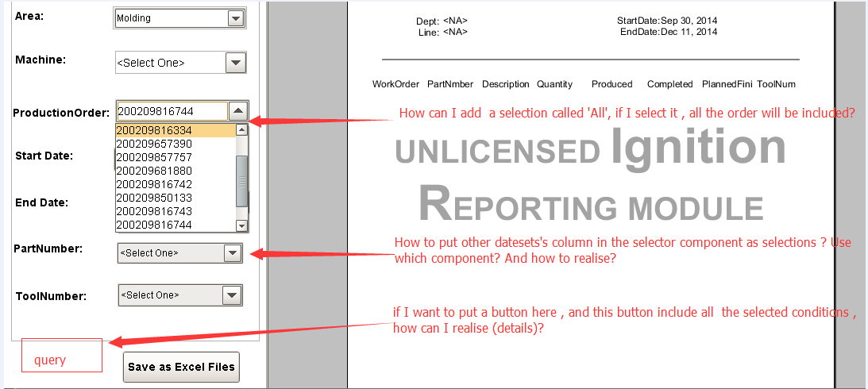Select order 200209816742 in list
Viewport: 868px width, 389px height.
(x=176, y=184)
